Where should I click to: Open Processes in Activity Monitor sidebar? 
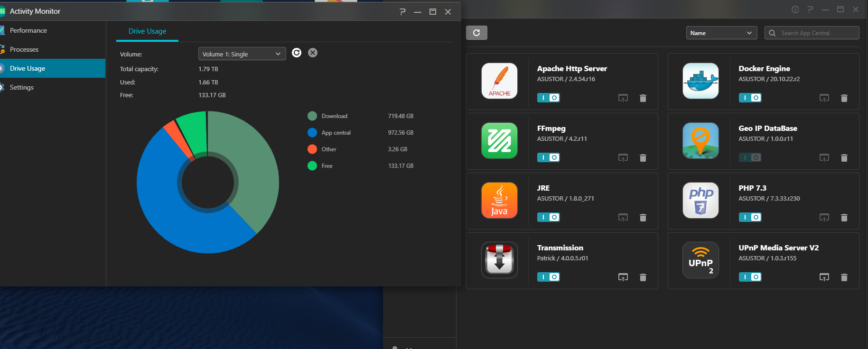tap(53, 49)
